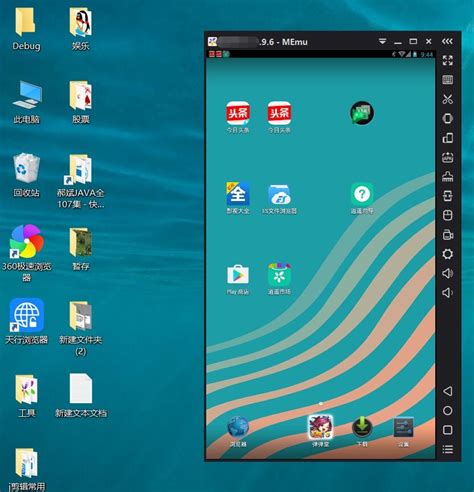Open MEmu settings gear in sidebar
The height and width of the screenshot is (492, 474).
click(x=447, y=254)
